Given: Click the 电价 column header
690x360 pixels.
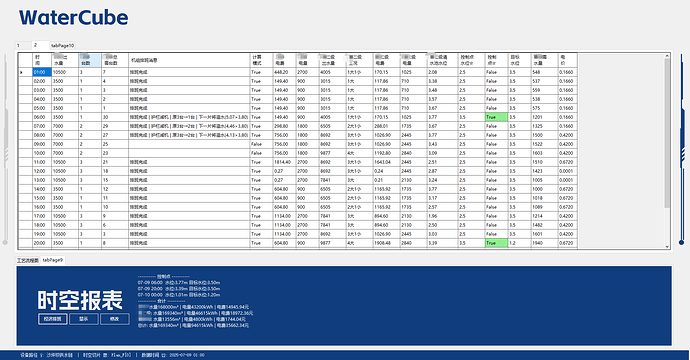Looking at the screenshot, I should point(567,60).
